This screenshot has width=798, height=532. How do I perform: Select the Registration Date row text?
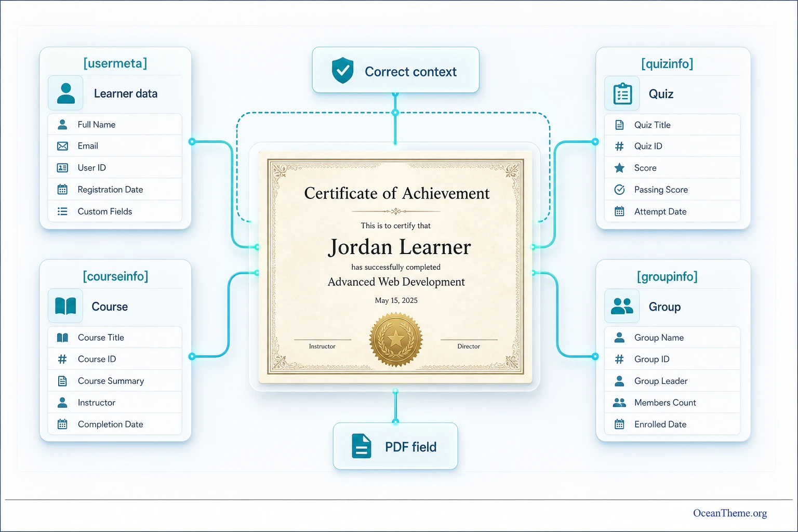110,190
